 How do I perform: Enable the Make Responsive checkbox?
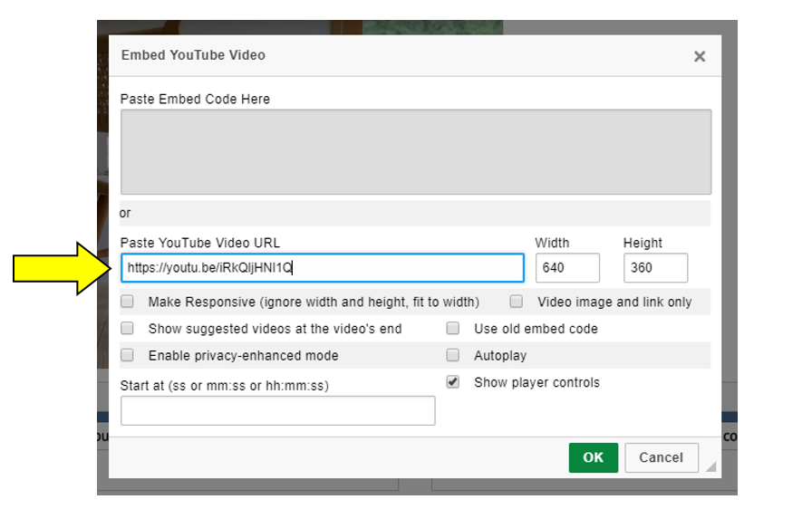pos(128,302)
